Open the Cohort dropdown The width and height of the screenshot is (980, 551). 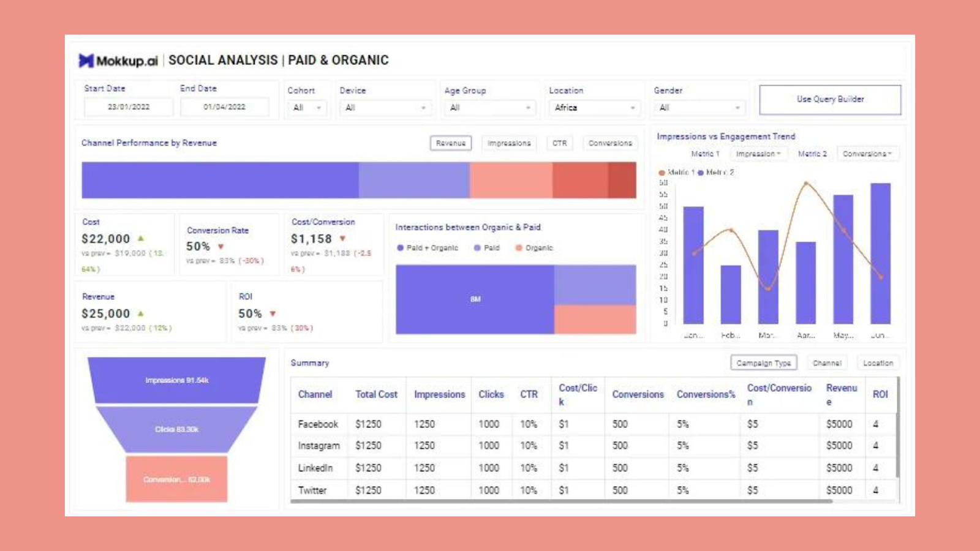pyautogui.click(x=307, y=108)
